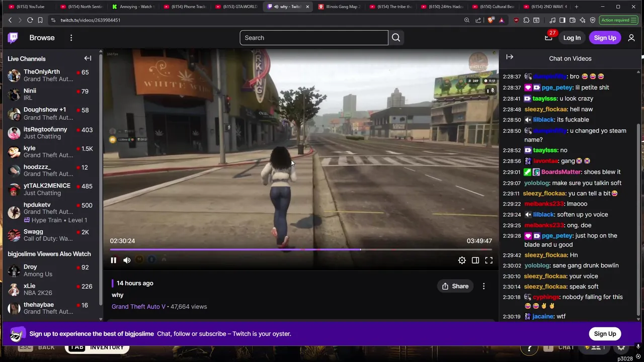Open Brave VPN shield icon
644x362 pixels.
point(593,20)
